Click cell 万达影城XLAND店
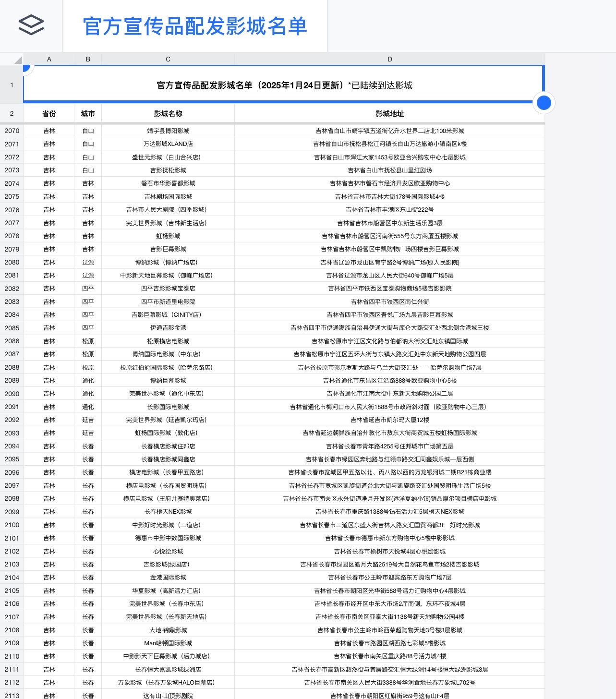 [168, 144]
